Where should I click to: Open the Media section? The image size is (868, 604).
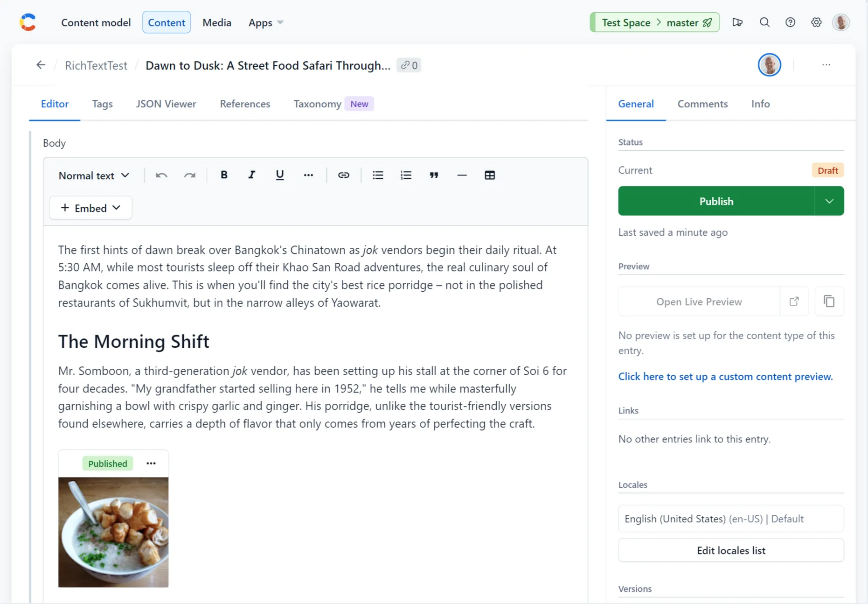217,22
